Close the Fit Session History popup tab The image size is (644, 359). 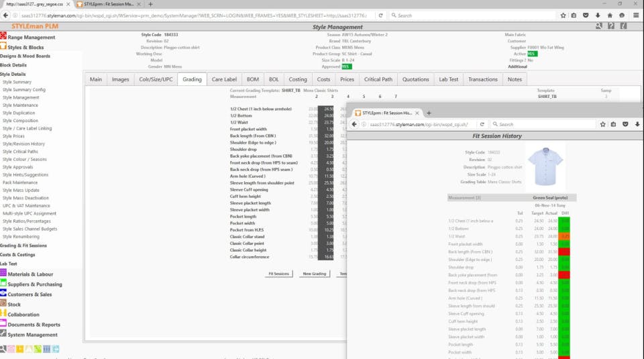coord(417,113)
